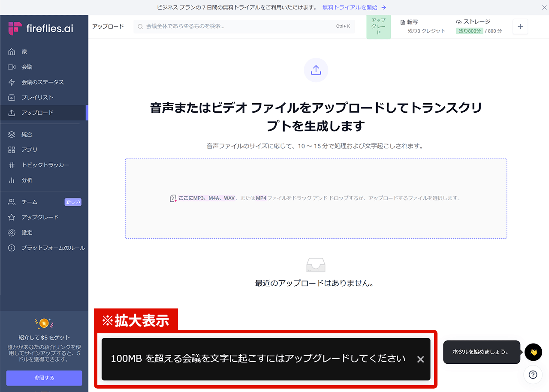
Task: Close the 100MB upgrade notification
Action: click(x=420, y=359)
